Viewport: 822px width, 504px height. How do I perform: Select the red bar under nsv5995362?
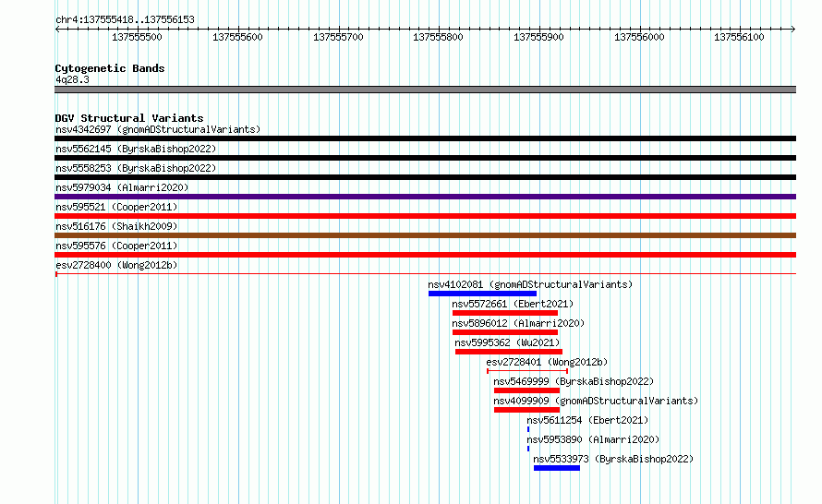(x=509, y=352)
